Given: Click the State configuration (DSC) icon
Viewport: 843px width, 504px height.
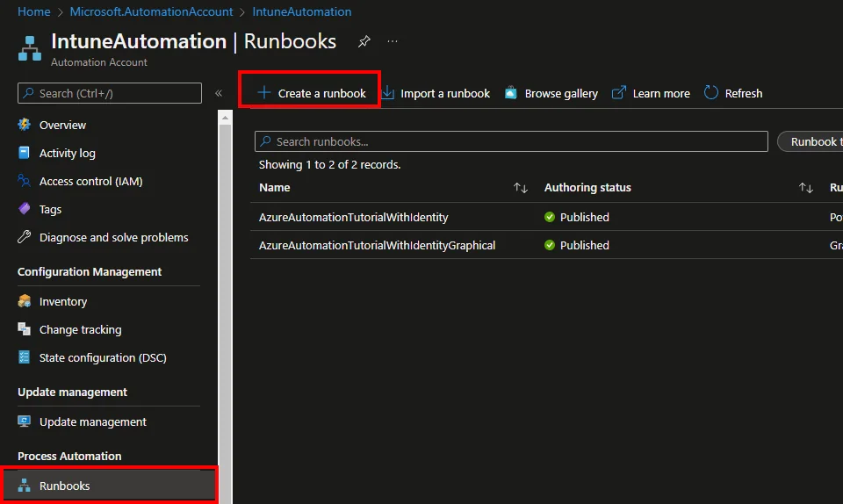Looking at the screenshot, I should pos(25,357).
